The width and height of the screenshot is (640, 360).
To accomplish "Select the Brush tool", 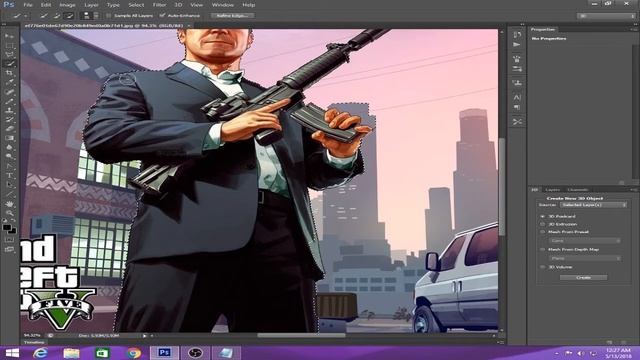I will [x=9, y=101].
